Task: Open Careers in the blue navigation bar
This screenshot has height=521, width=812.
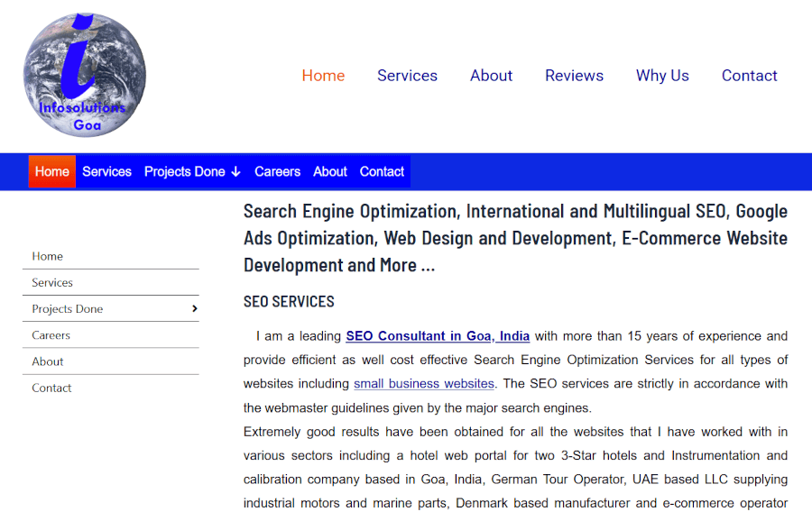Action: (x=277, y=171)
